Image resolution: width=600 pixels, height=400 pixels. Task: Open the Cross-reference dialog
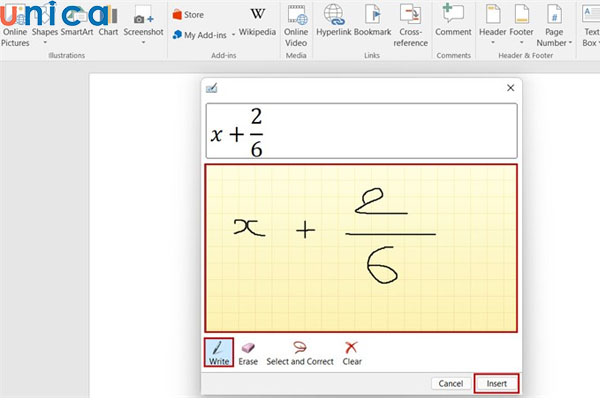[410, 24]
